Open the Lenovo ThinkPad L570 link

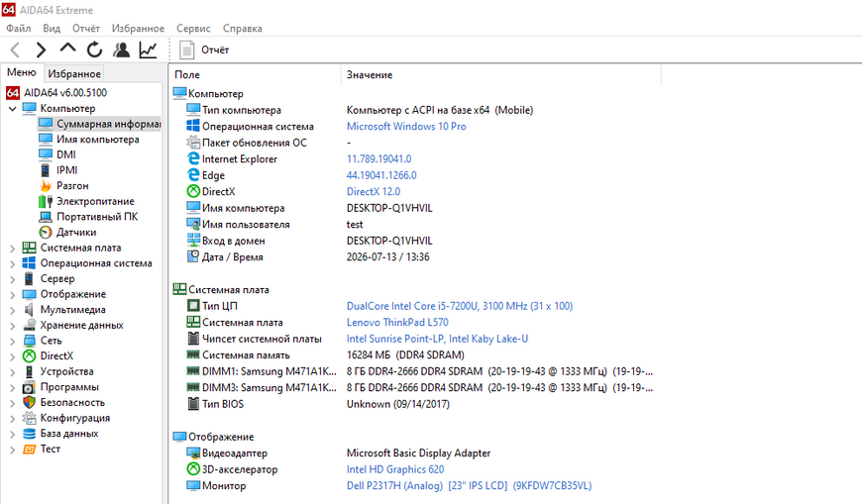coord(397,323)
